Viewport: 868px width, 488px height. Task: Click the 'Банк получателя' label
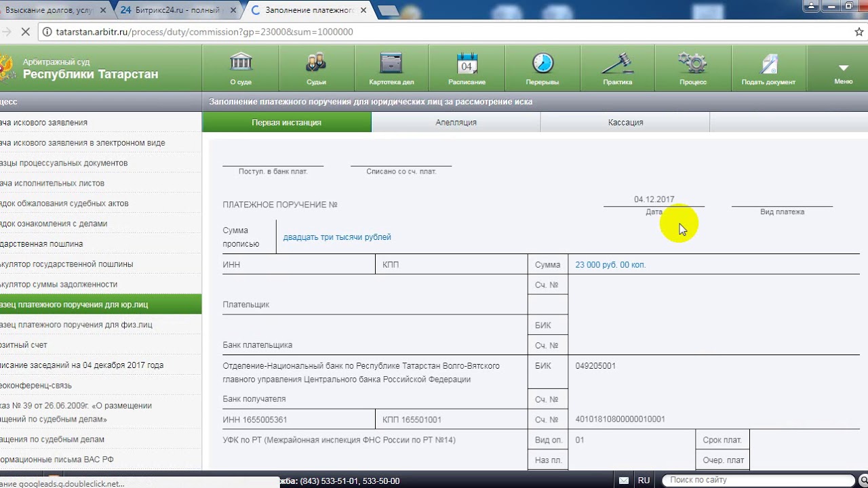click(254, 399)
